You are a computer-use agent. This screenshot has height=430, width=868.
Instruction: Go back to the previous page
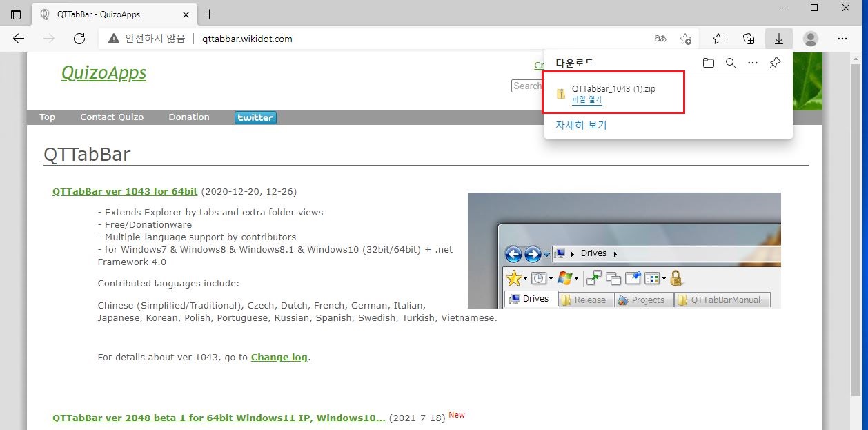(x=19, y=39)
